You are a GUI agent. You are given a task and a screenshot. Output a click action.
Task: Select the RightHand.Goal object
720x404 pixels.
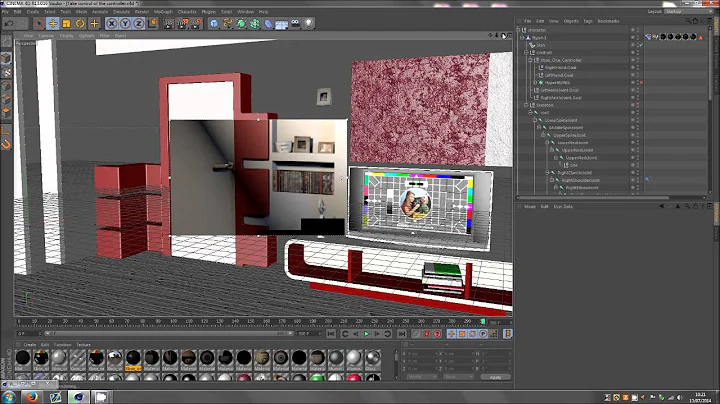click(560, 67)
